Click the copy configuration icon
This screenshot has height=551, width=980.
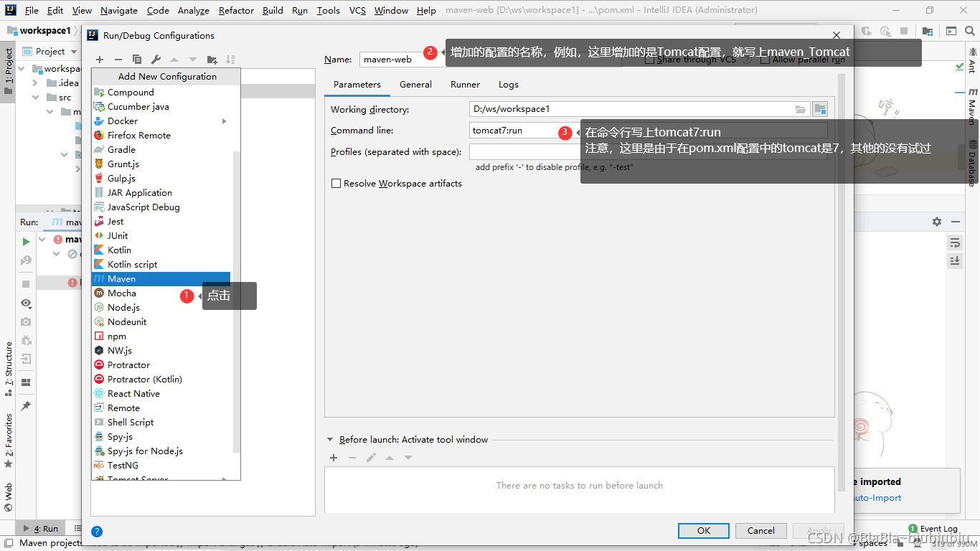[x=137, y=60]
